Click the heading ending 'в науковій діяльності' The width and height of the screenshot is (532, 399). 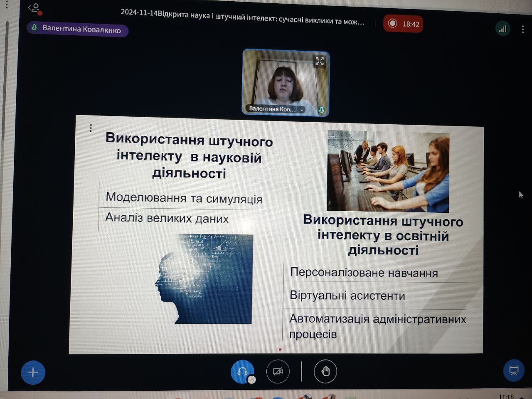pyautogui.click(x=189, y=155)
